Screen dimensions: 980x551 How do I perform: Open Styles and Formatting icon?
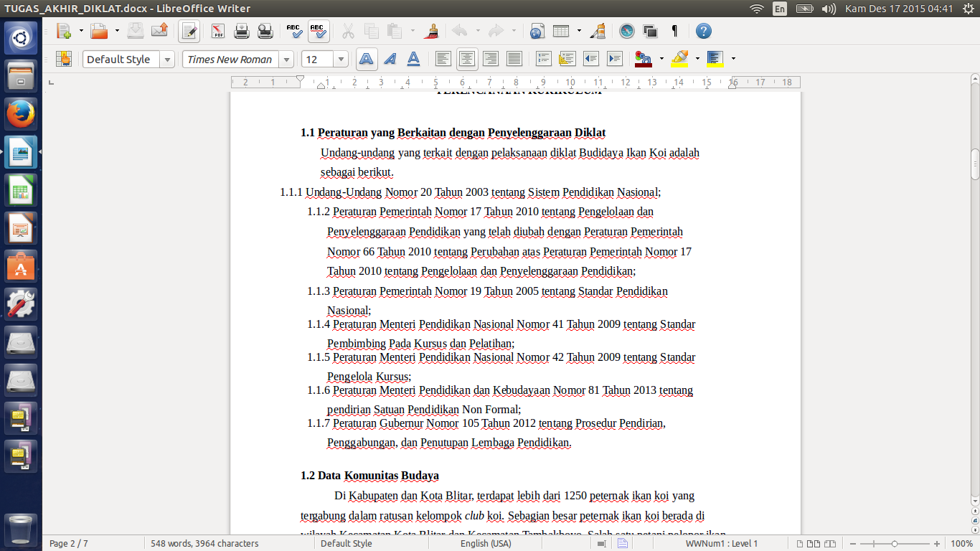(64, 59)
